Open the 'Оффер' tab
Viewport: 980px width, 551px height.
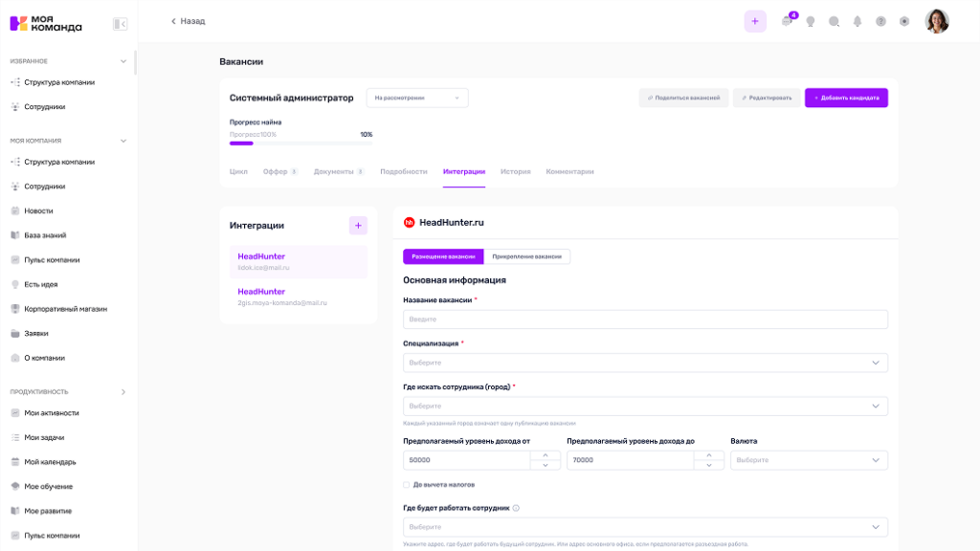276,172
